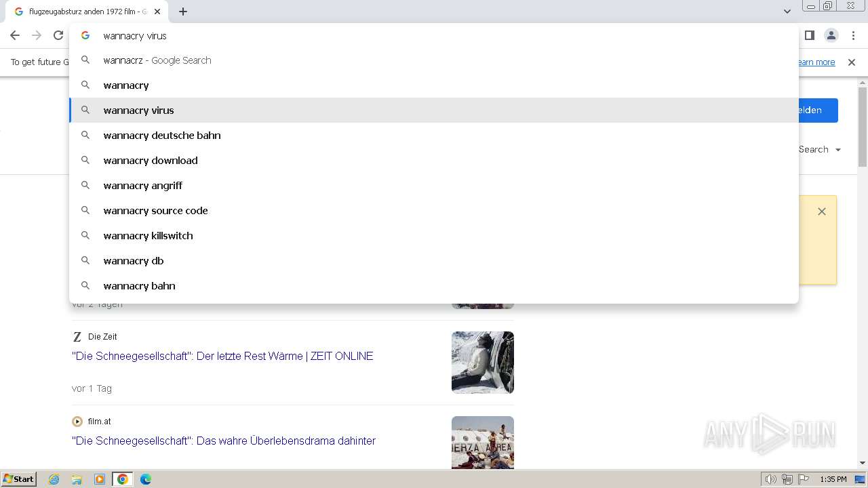868x488 pixels.
Task: Select the 'wannacry killswitch' suggestion
Action: 434,236
